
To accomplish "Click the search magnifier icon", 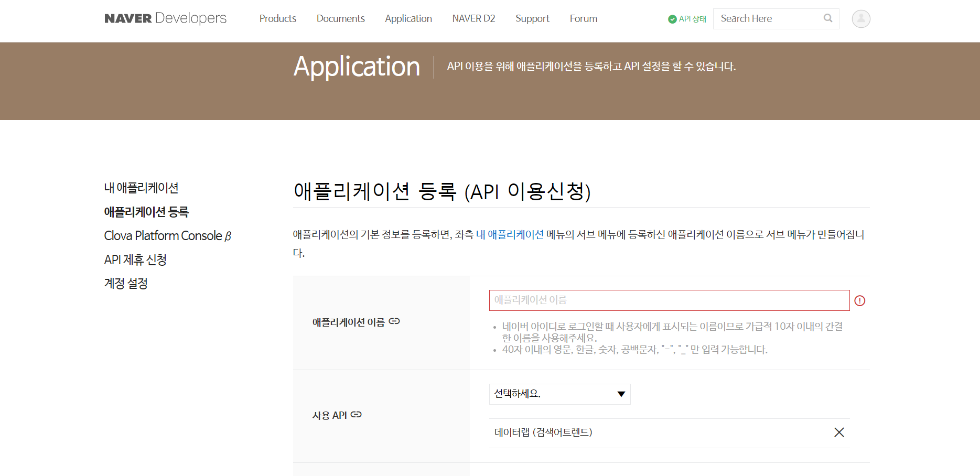I will pyautogui.click(x=828, y=18).
